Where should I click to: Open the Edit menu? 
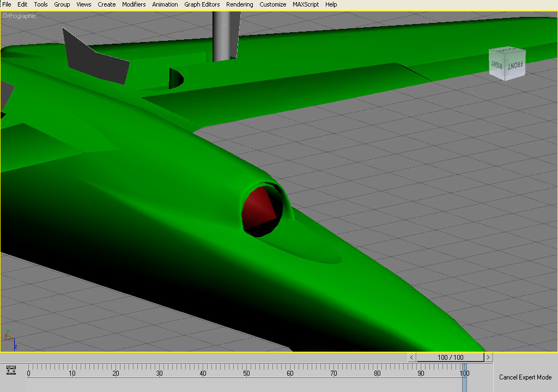(22, 4)
